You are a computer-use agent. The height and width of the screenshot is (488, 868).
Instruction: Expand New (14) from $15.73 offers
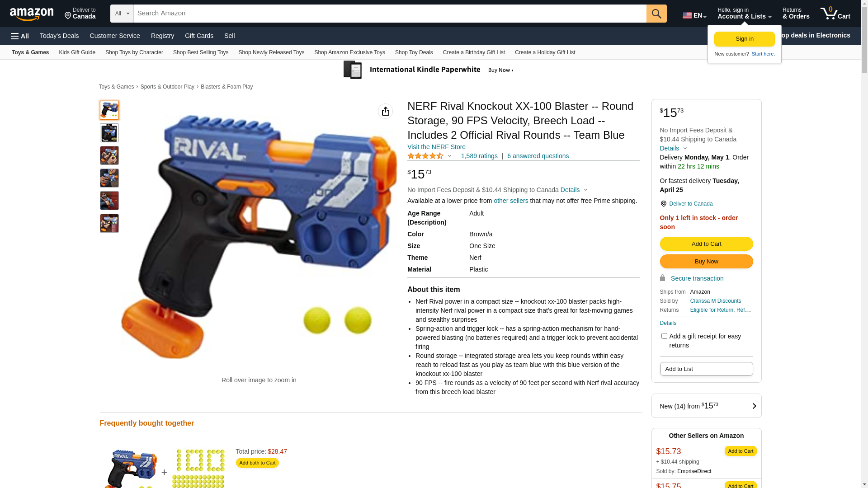click(706, 406)
